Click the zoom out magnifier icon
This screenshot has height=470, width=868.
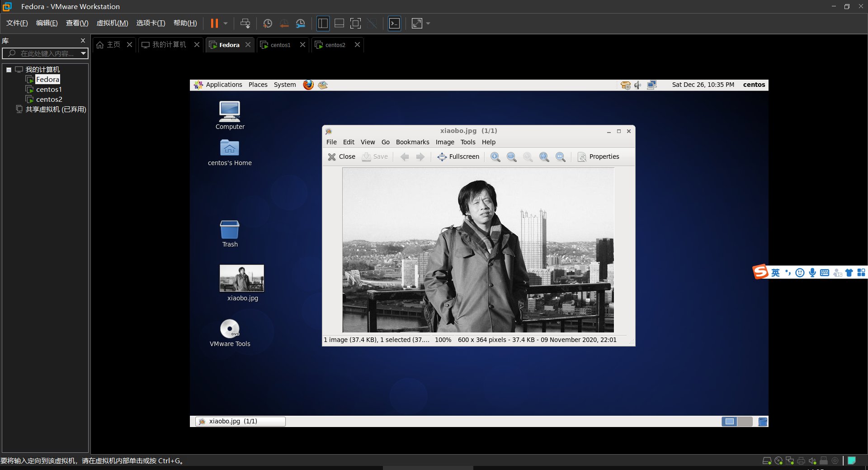[512, 157]
